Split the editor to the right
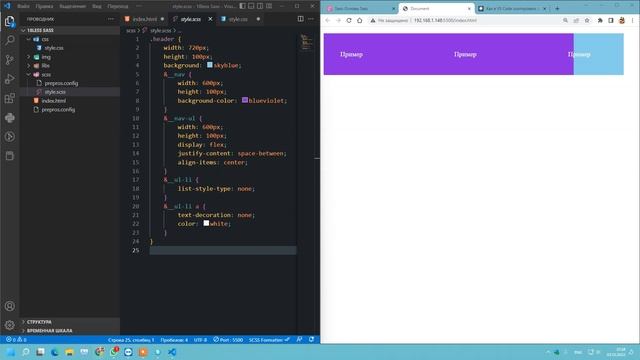Image resolution: width=640 pixels, height=360 pixels. pyautogui.click(x=300, y=19)
